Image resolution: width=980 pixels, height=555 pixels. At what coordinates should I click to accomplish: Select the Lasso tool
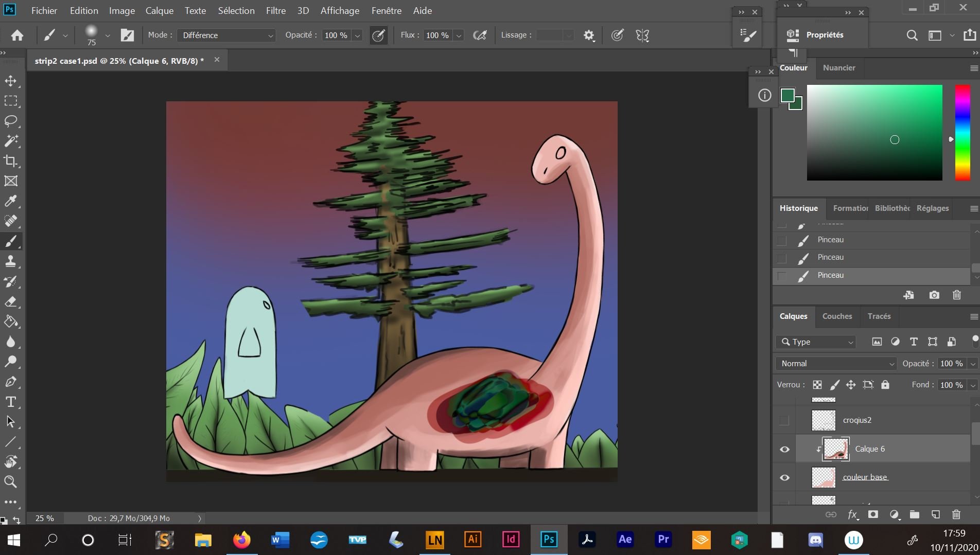point(11,121)
